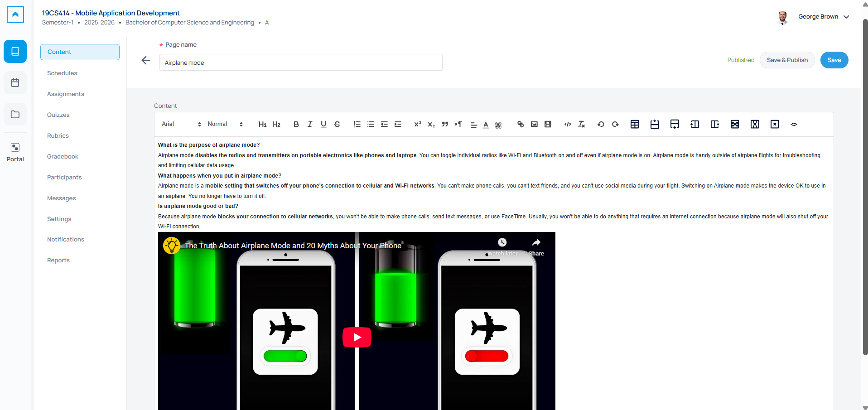Viewport: 868px width, 410px height.
Task: Toggle italic text formatting
Action: 310,124
